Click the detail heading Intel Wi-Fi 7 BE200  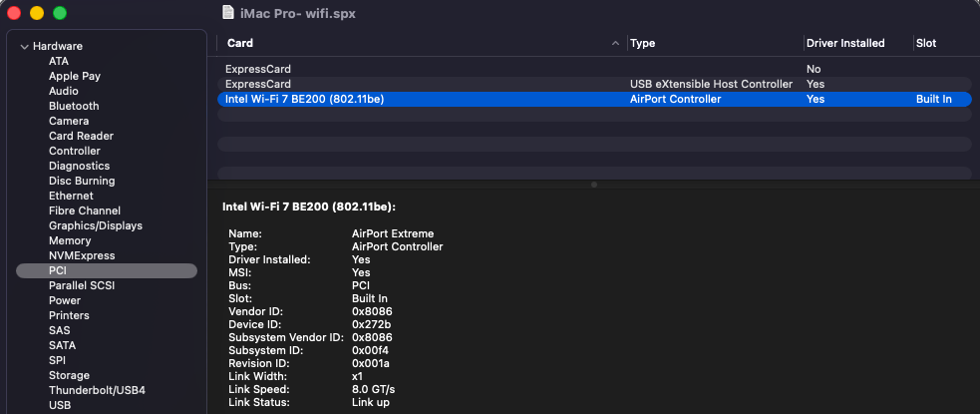pos(309,207)
